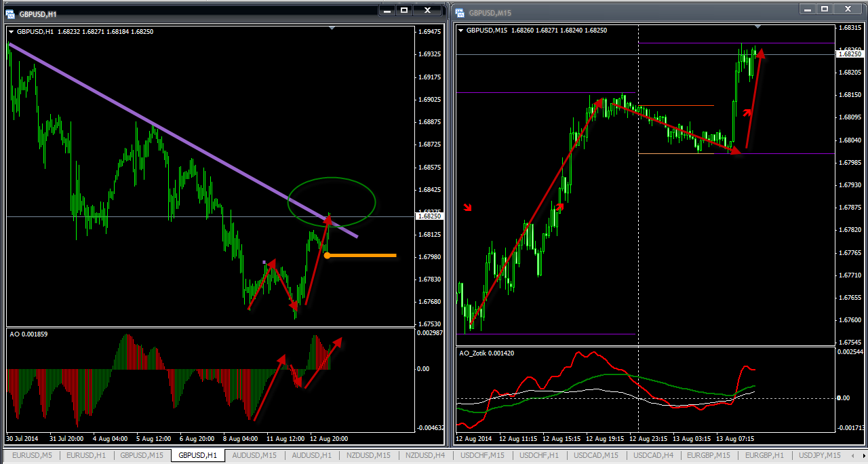Click the small red arrow marker on M15 chart
The width and height of the screenshot is (868, 464).
[467, 207]
